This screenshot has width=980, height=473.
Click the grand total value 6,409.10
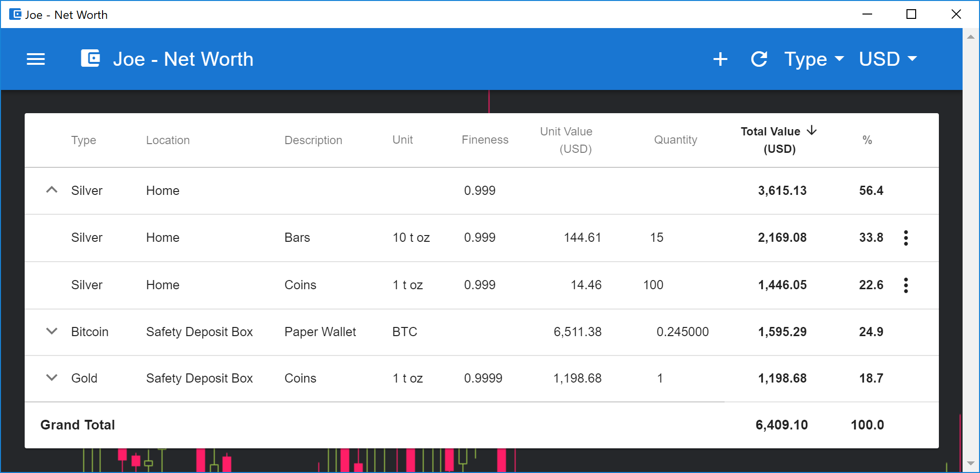[x=782, y=425]
